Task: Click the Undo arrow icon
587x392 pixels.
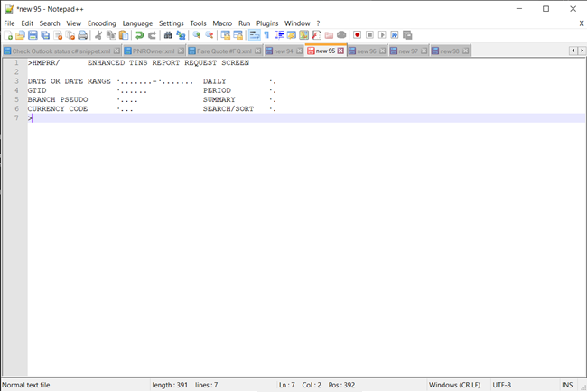Action: tap(140, 35)
